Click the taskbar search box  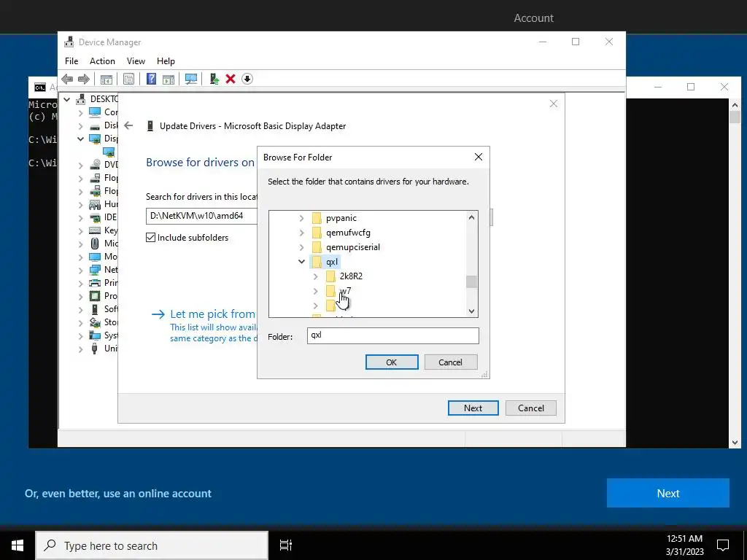(x=152, y=545)
